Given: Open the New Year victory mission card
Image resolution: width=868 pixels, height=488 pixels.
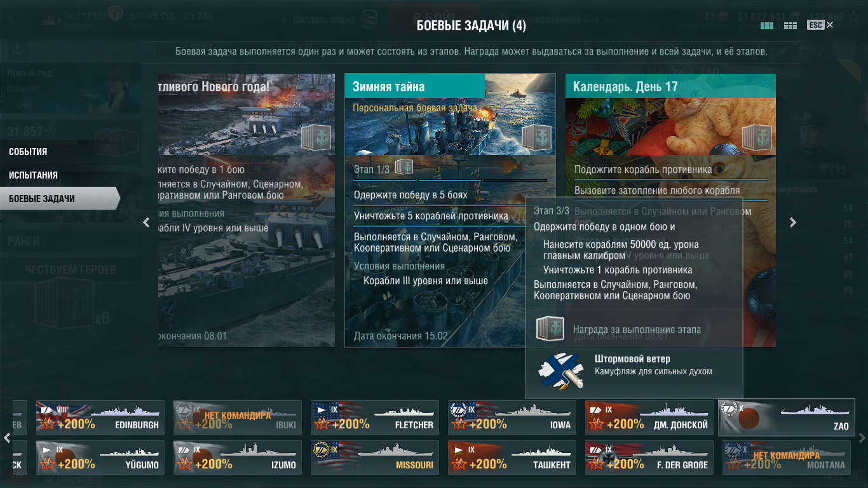Looking at the screenshot, I should [247, 210].
